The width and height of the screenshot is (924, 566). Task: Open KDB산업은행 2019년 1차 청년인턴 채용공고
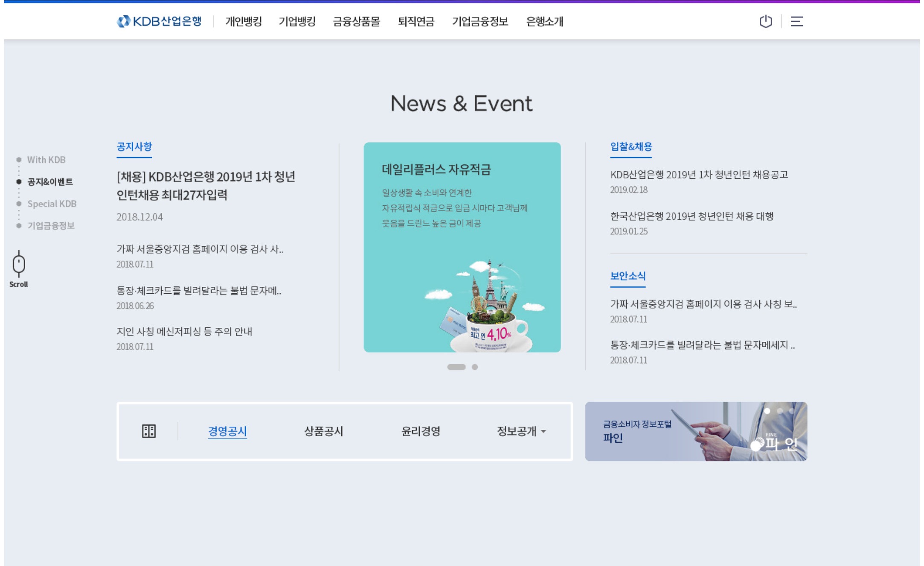pos(699,175)
